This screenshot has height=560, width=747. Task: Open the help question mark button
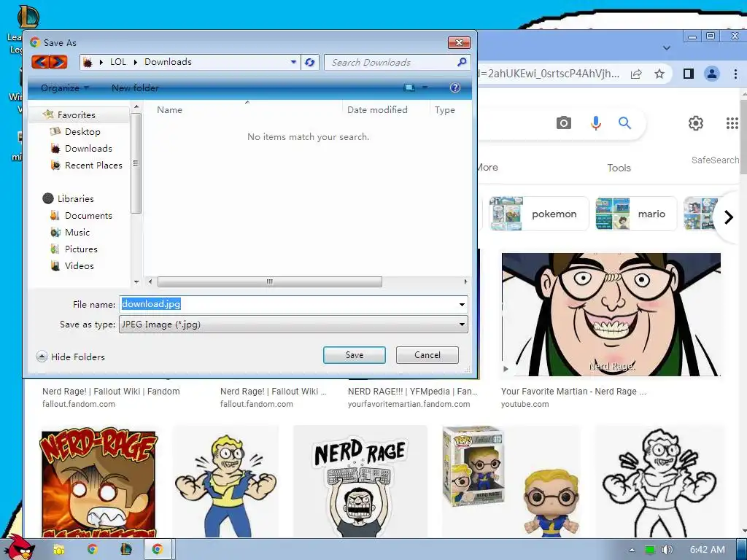click(x=455, y=87)
